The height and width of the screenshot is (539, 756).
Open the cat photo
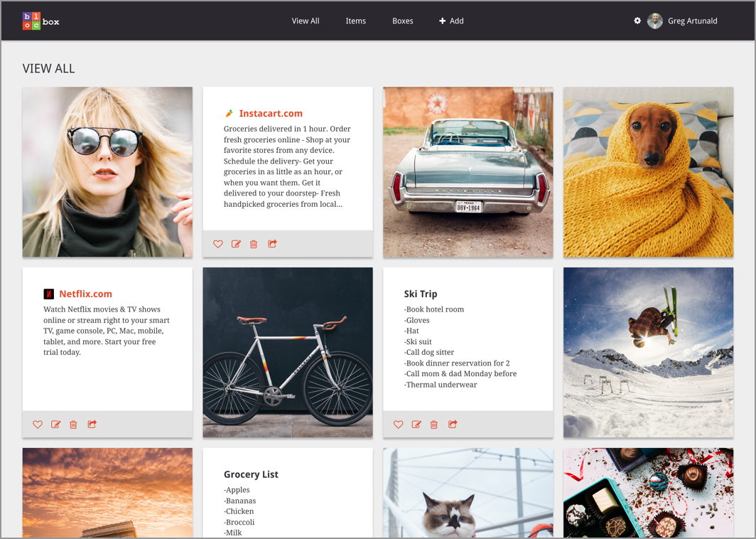(468, 493)
